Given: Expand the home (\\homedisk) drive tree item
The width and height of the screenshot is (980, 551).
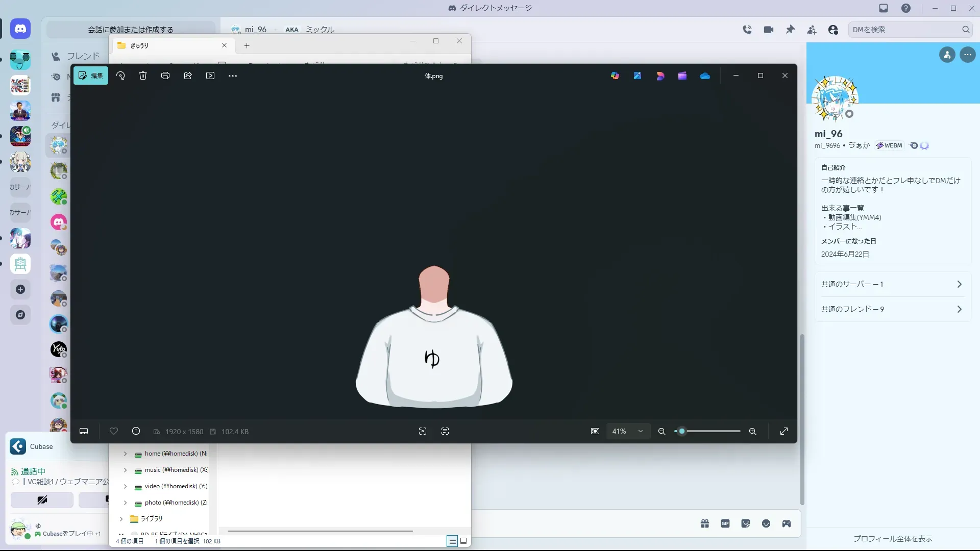Looking at the screenshot, I should click(x=125, y=454).
